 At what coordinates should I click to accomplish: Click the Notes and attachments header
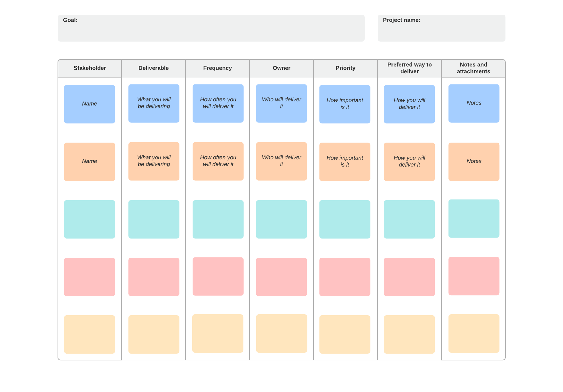point(473,68)
